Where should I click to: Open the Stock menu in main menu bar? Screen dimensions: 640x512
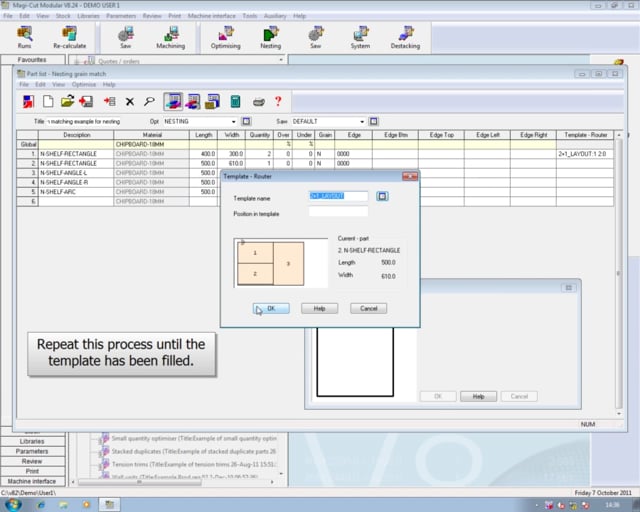point(63,16)
